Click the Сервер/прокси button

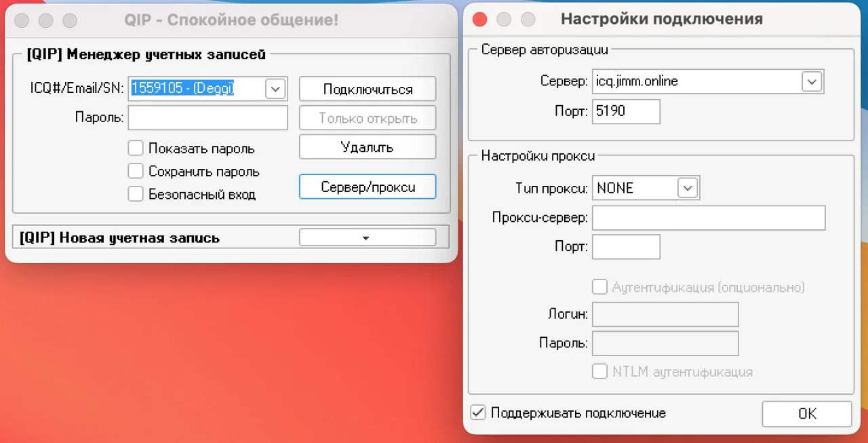point(368,187)
